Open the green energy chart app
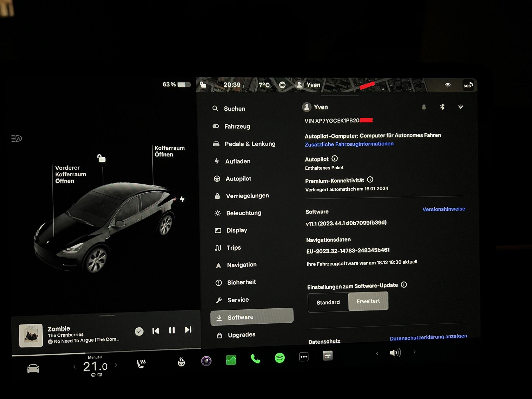 231,360
